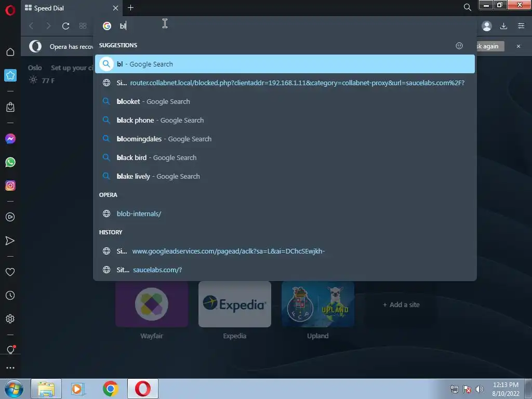532x399 pixels.
Task: Open the blob-internals/ Opera suggestion
Action: coord(285,214)
